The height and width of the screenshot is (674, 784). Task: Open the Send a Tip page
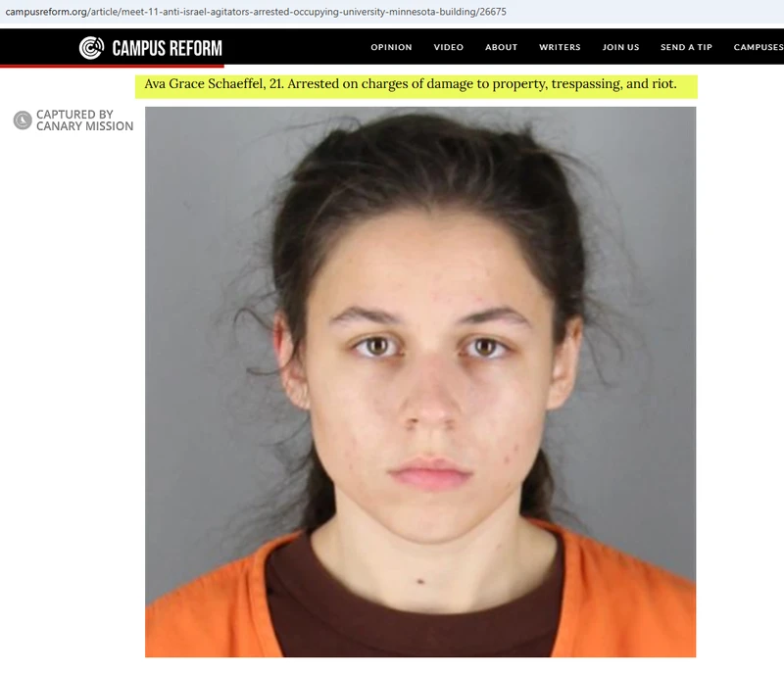[686, 47]
